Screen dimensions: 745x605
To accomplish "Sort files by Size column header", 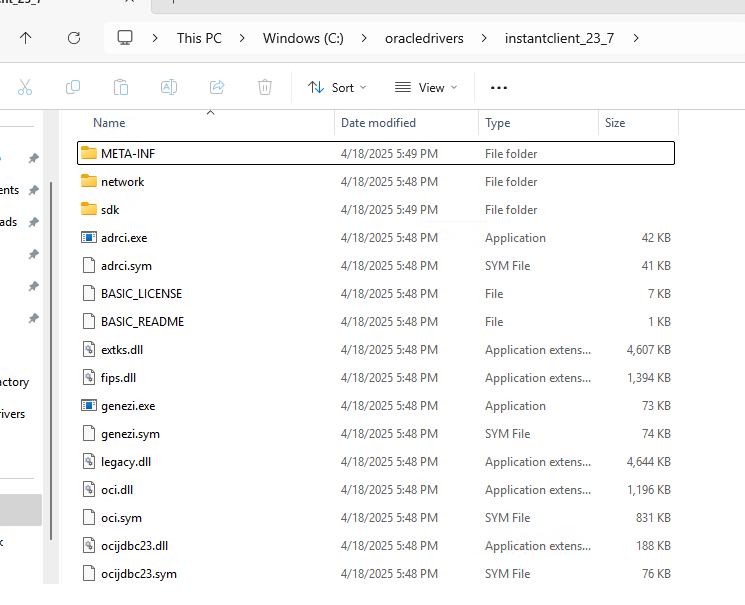I will click(615, 123).
